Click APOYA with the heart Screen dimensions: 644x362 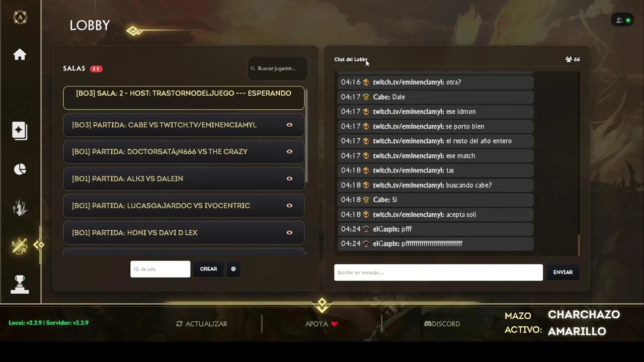(321, 324)
